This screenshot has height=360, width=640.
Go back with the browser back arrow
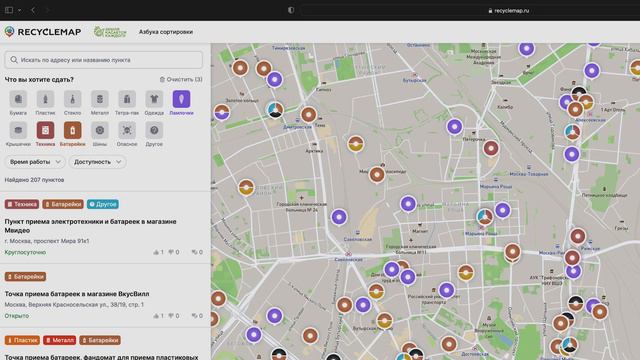[x=33, y=10]
